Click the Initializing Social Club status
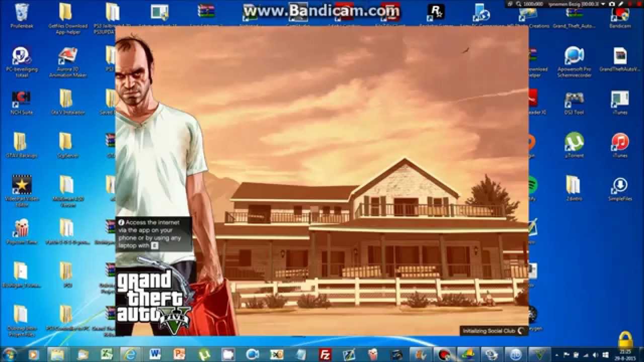 click(494, 331)
